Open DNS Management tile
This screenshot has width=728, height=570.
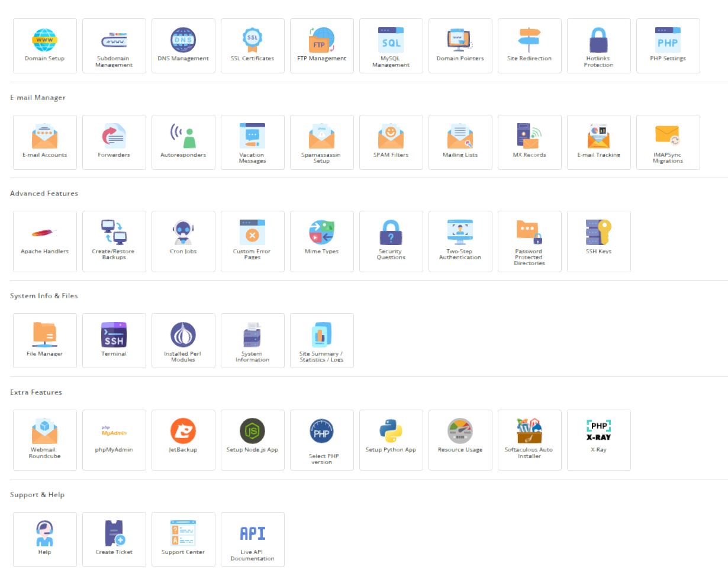pyautogui.click(x=183, y=46)
